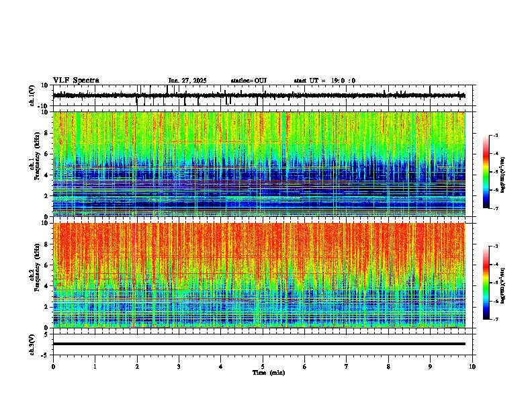Click time axis tick label "8"
The width and height of the screenshot is (532, 411).
click(x=388, y=367)
